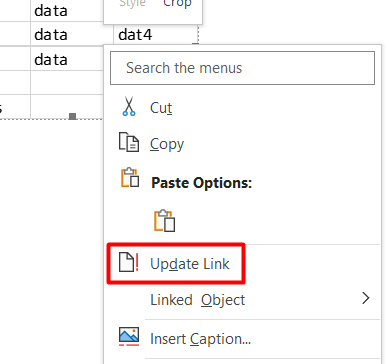Click the table cell containing dat4
The height and width of the screenshot is (364, 389).
point(155,35)
